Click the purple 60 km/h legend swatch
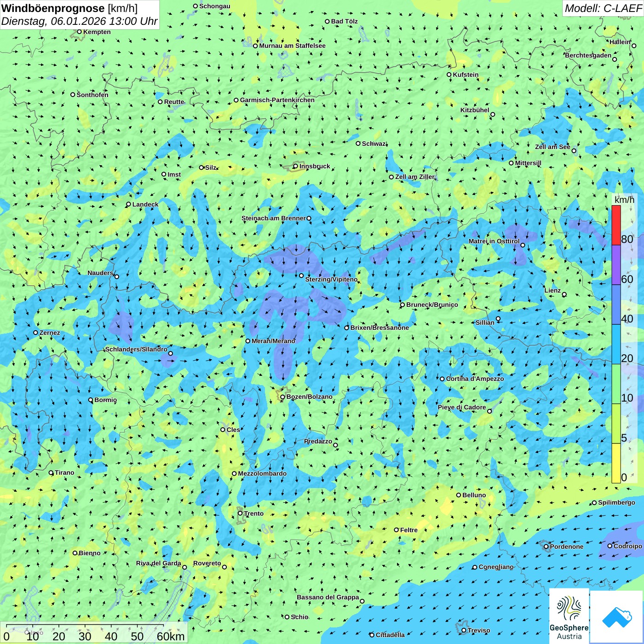644x644 pixels. pos(616,265)
